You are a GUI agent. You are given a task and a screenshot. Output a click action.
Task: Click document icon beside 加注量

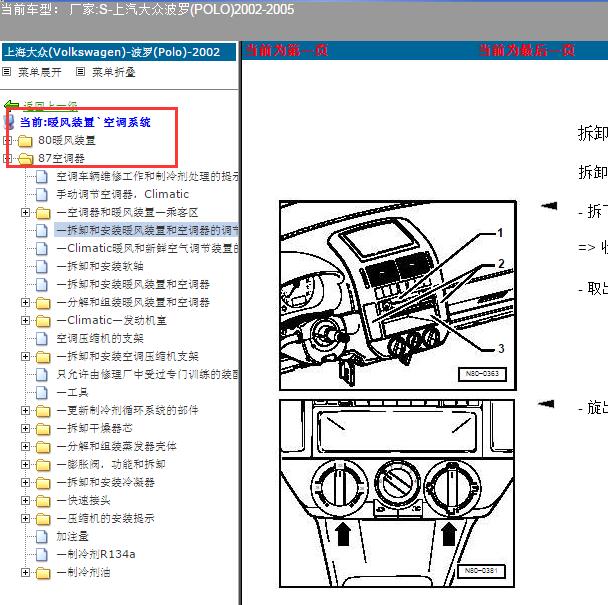pyautogui.click(x=42, y=536)
